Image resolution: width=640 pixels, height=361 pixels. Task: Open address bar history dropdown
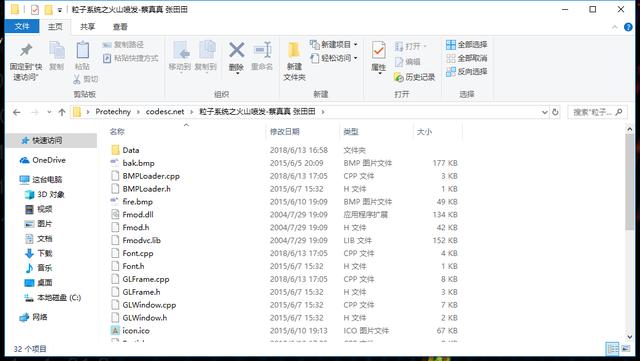(544, 112)
